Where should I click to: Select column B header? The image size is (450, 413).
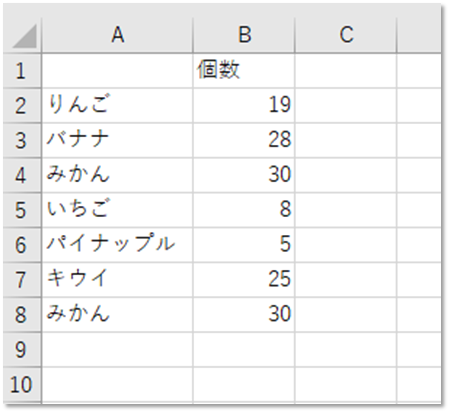pyautogui.click(x=244, y=35)
